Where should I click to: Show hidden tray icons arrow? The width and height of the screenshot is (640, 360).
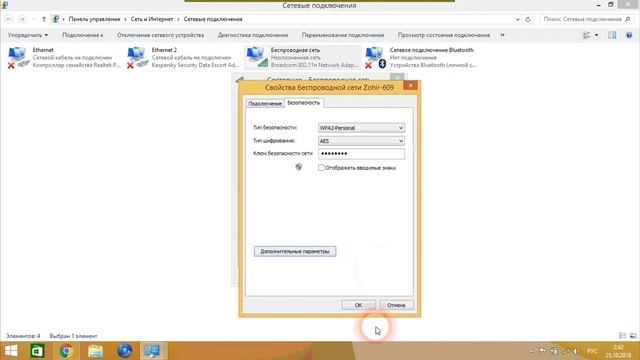[531, 351]
